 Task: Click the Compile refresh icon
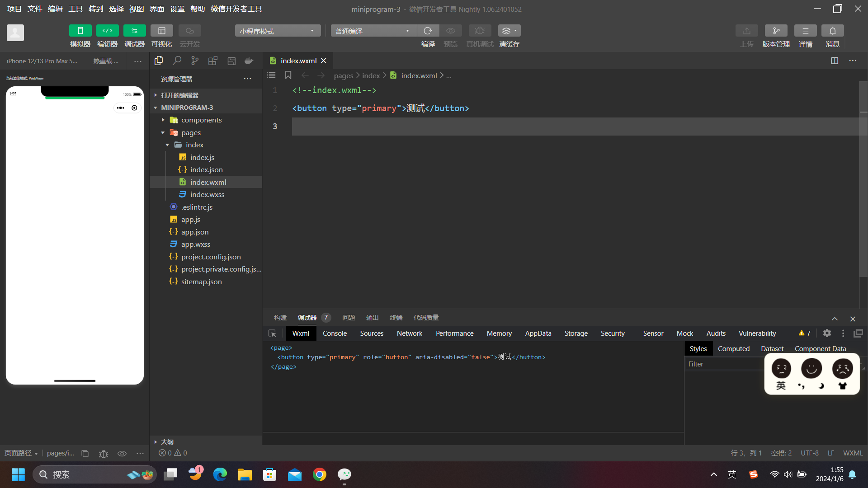point(428,31)
